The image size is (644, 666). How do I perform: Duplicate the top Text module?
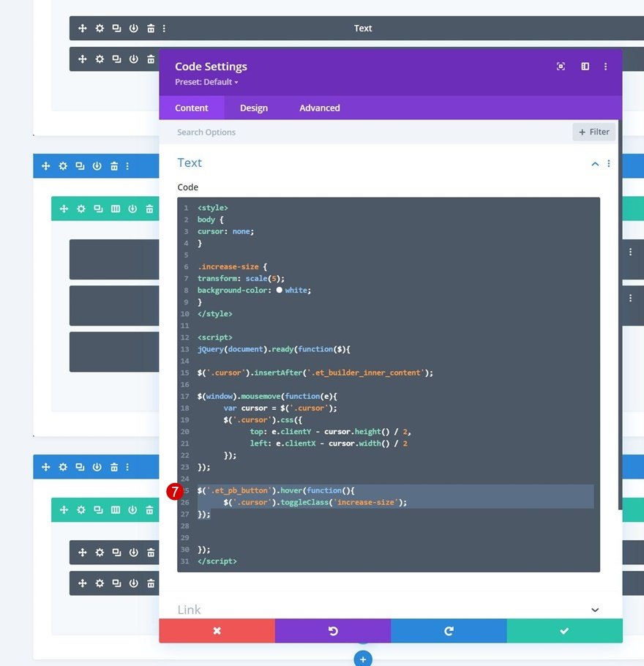pos(116,28)
